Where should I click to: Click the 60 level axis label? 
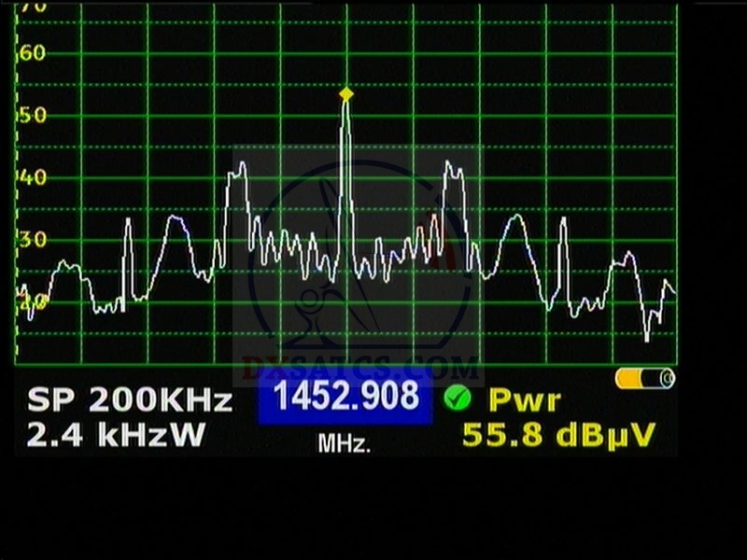pos(33,53)
